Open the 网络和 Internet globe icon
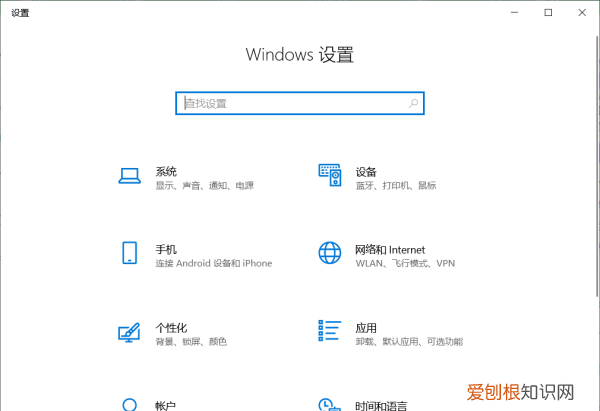The image size is (600, 411). 330,253
